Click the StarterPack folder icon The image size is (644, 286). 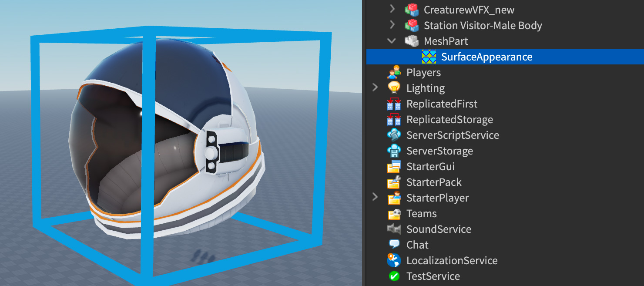394,182
